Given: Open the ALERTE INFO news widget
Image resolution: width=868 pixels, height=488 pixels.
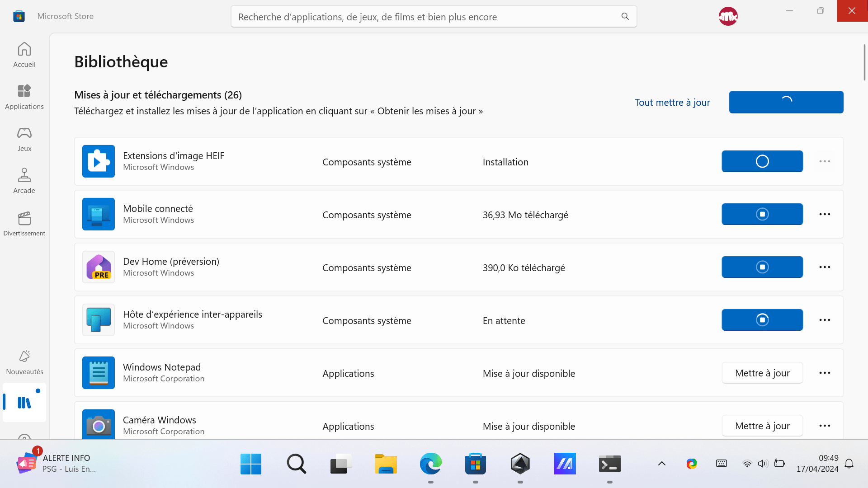Looking at the screenshot, I should tap(57, 463).
